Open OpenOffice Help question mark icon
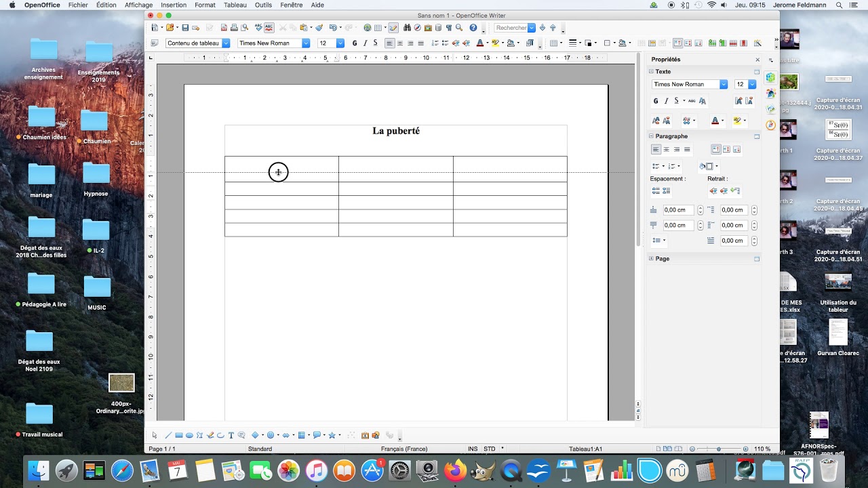 click(473, 28)
